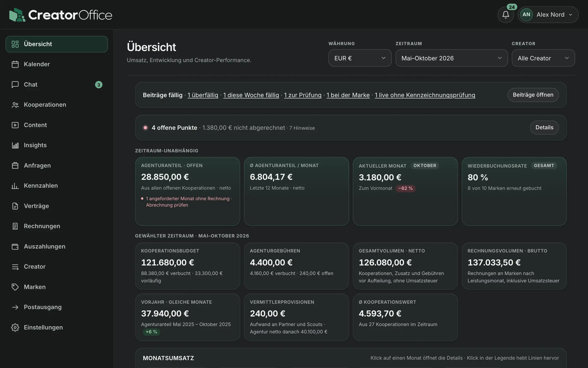Click the Gesamtvolumen netto card
588x368 pixels.
(405, 266)
